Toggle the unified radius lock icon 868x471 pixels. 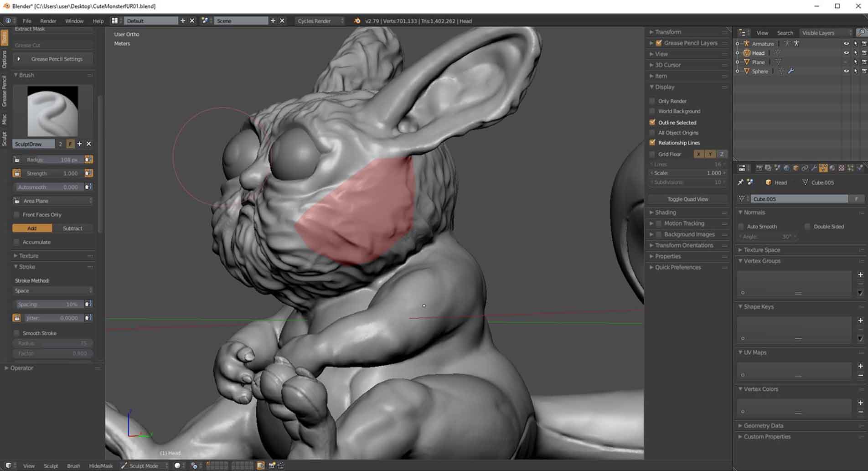tap(16, 159)
